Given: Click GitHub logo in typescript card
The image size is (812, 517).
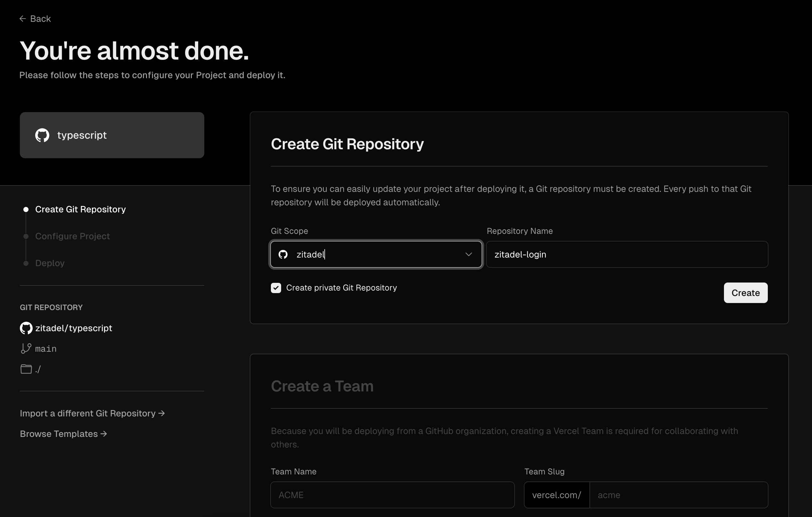Looking at the screenshot, I should (42, 135).
